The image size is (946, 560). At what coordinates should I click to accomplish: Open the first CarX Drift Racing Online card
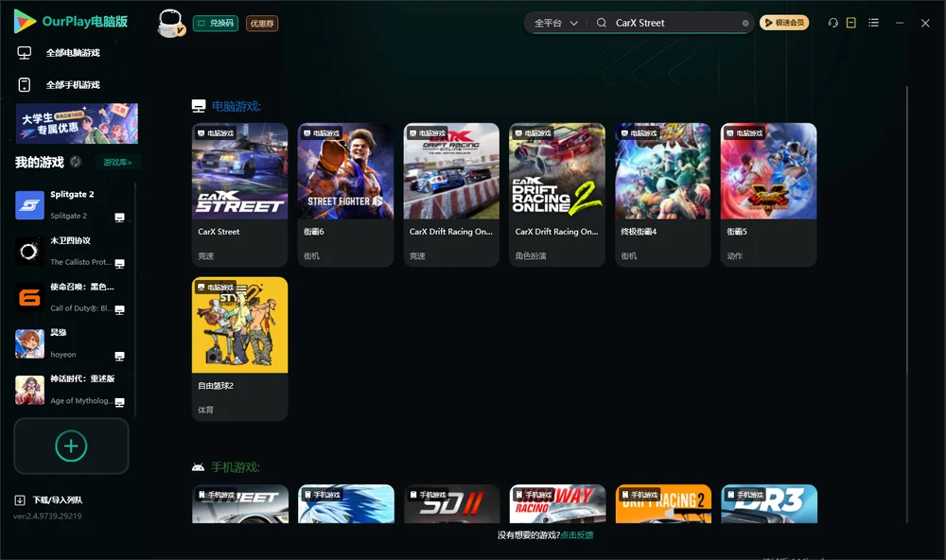(x=451, y=194)
